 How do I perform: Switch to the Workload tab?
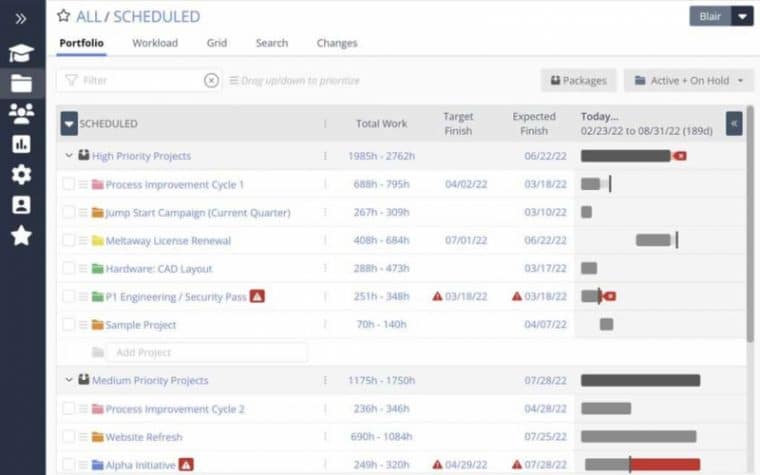point(155,43)
